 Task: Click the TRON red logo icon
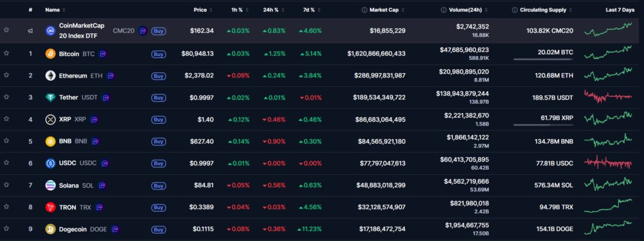pos(50,207)
